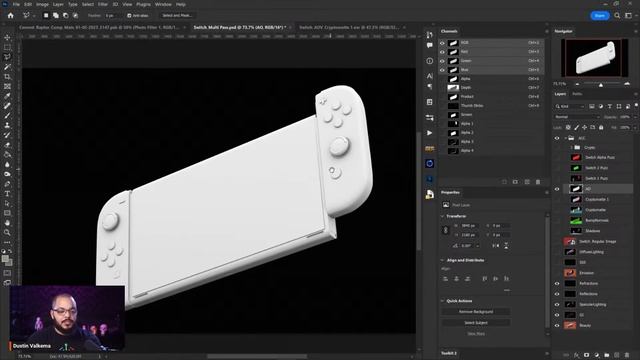Expand the Crypto layer group
Viewport: 640px width, 360px height.
point(571,147)
